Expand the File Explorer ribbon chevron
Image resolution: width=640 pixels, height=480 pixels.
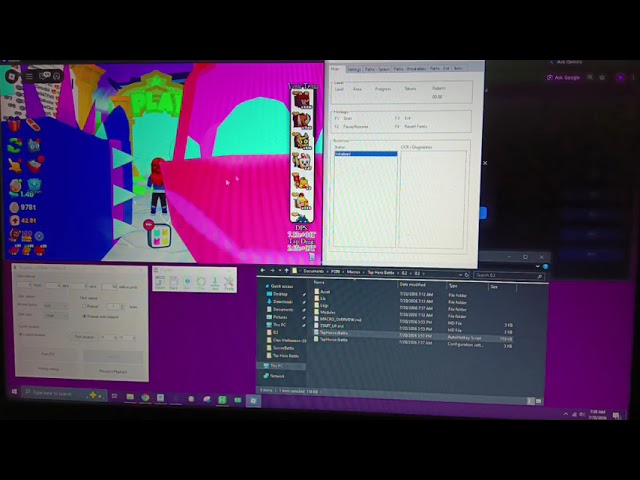pos(538,266)
